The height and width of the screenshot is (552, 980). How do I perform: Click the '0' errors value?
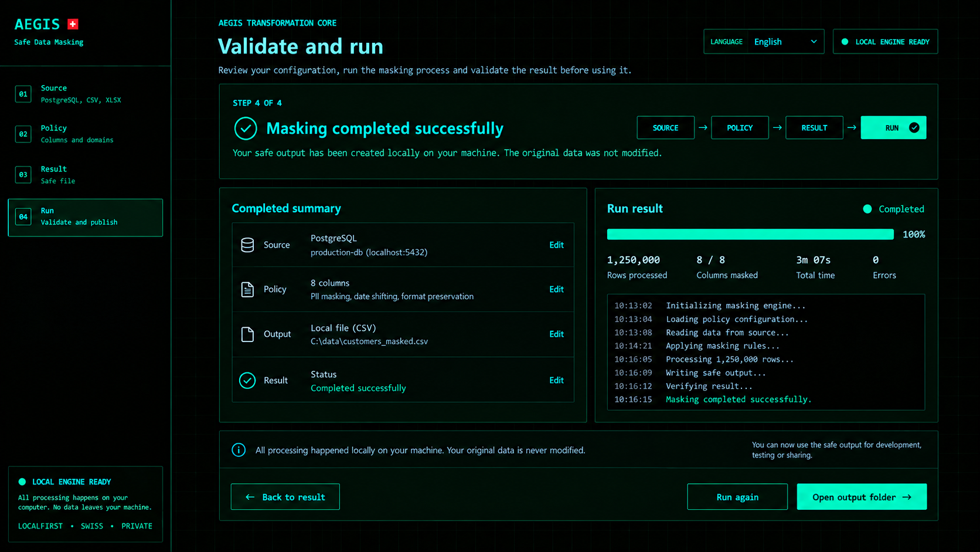(876, 260)
